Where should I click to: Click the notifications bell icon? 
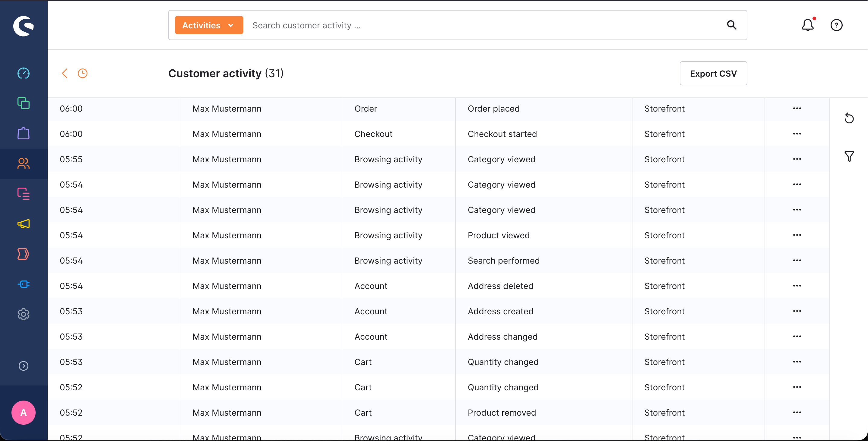coord(807,25)
